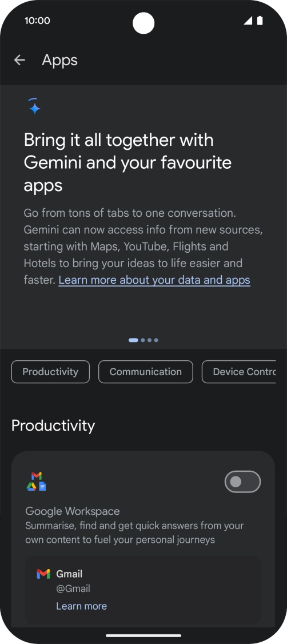Tap the back arrow icon
The width and height of the screenshot is (287, 644).
click(19, 60)
